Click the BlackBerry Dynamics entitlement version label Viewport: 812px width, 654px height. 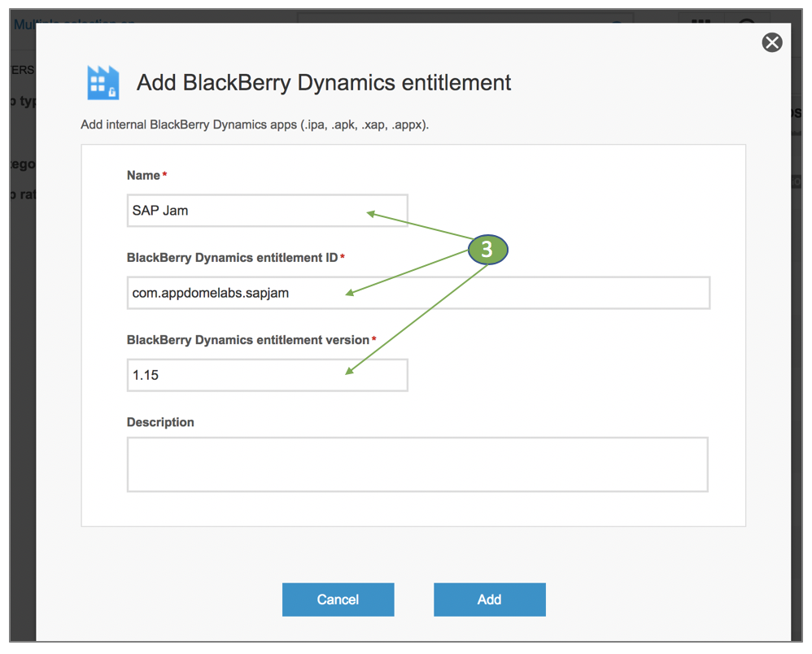[248, 340]
